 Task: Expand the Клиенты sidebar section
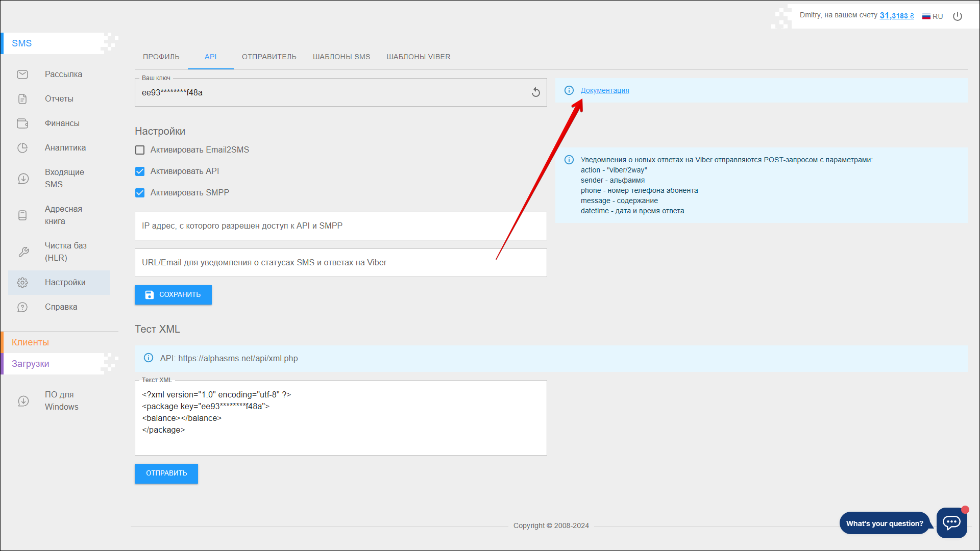pyautogui.click(x=31, y=342)
